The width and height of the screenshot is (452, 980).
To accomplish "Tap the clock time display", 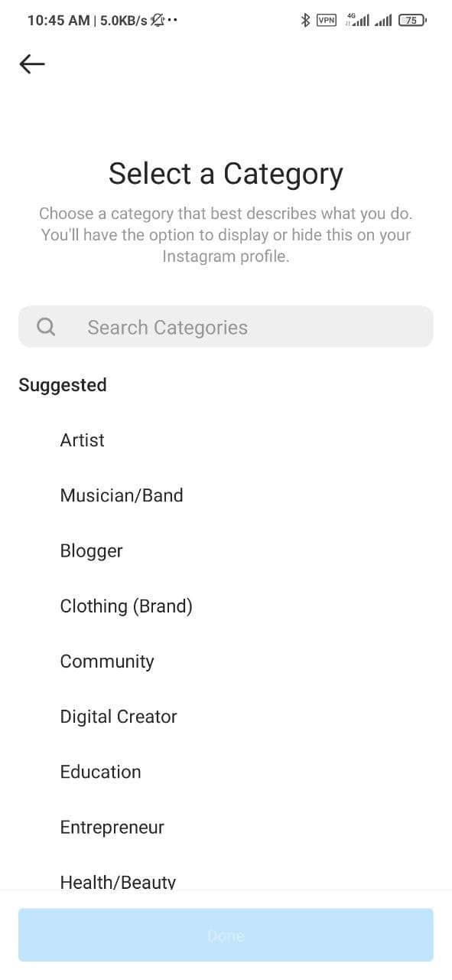I will click(58, 21).
